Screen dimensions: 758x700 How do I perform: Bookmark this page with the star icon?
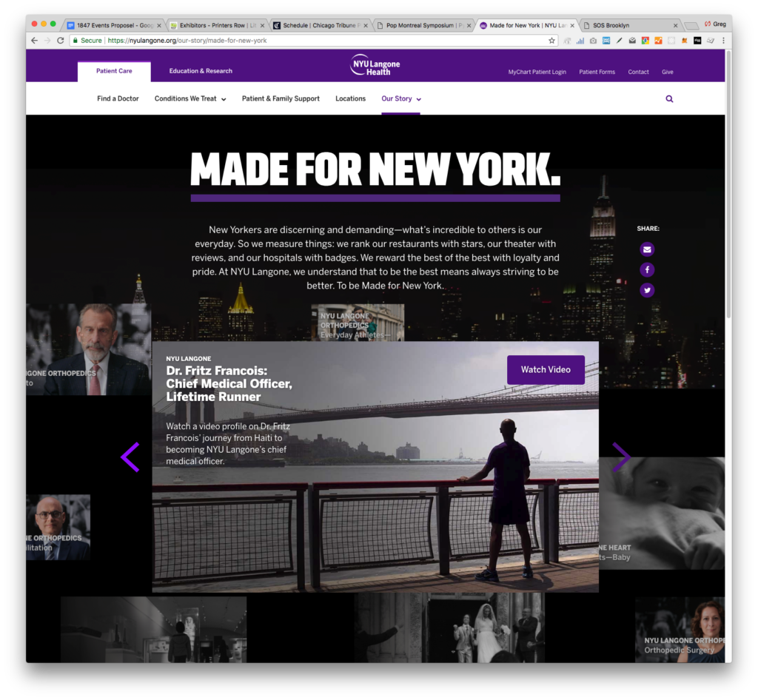[x=552, y=41]
